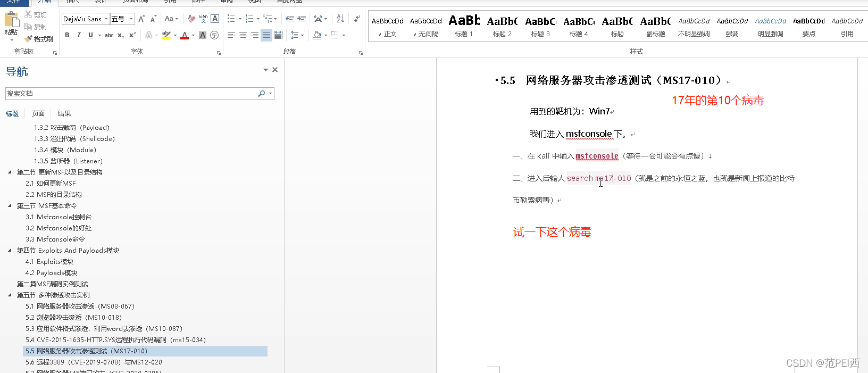The width and height of the screenshot is (868, 373).
Task: Click the enclosed character (字) icon
Action: [x=214, y=35]
